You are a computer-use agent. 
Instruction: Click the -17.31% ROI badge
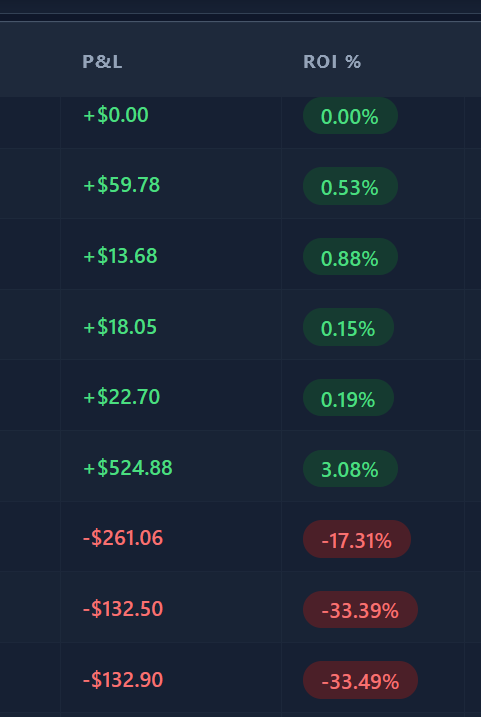[x=357, y=540]
